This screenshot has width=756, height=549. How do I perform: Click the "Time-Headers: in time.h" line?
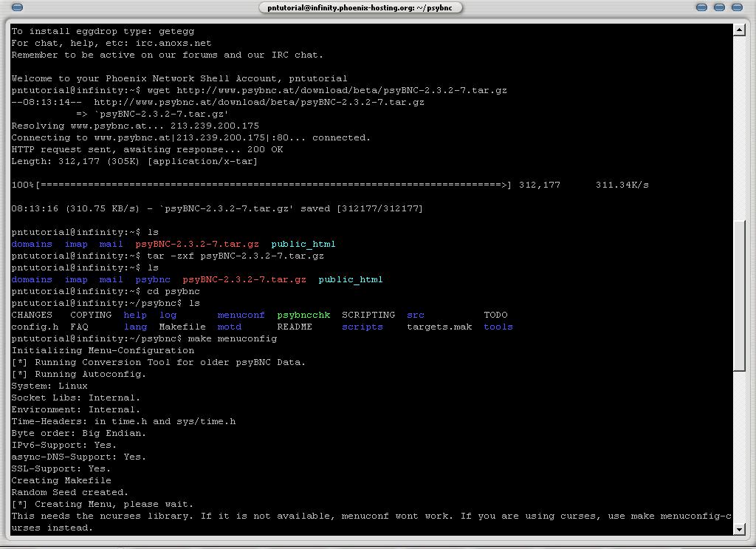point(123,422)
